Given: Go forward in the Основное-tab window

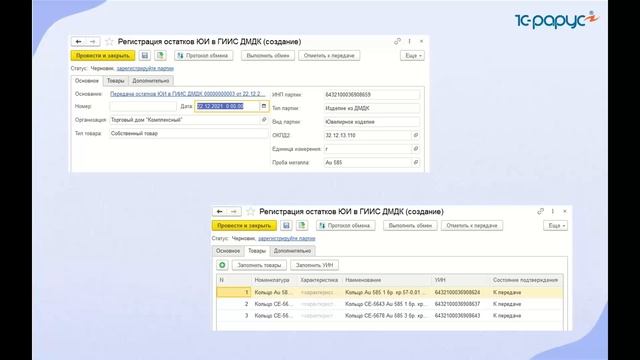Looking at the screenshot, I should (x=92, y=42).
